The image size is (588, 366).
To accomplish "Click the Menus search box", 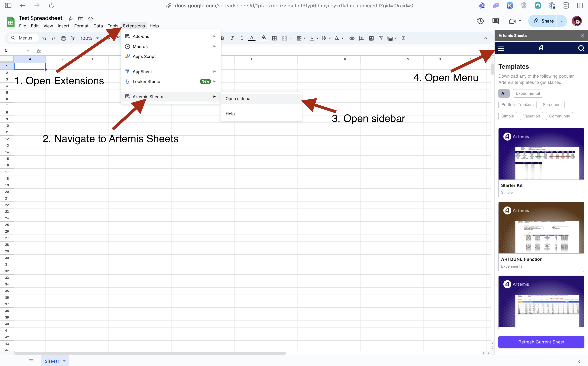I will [x=23, y=38].
